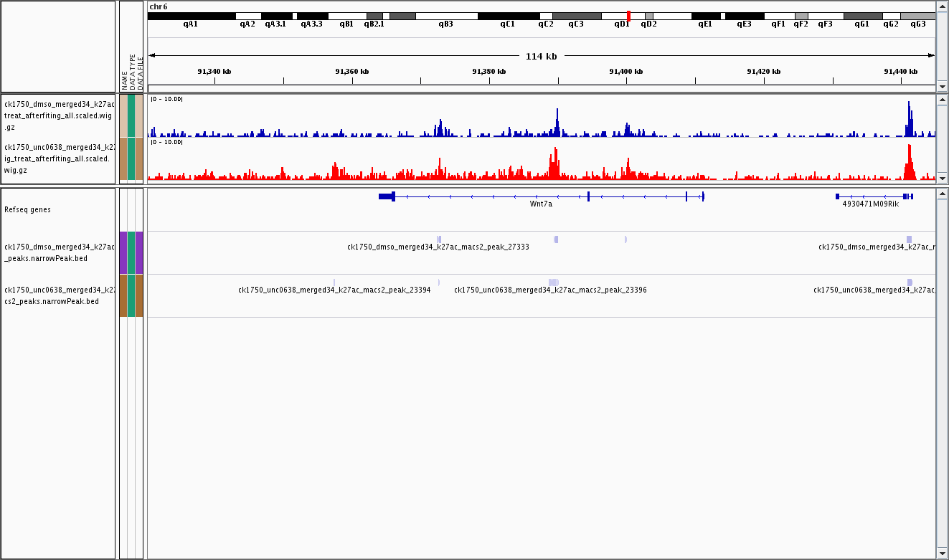Click the scroll down arrow of the feature panel
The width and height of the screenshot is (949, 560).
point(942,554)
